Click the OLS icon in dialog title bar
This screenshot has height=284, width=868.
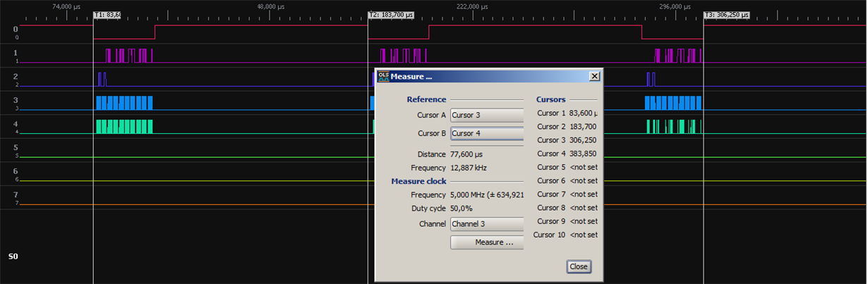tap(383, 76)
